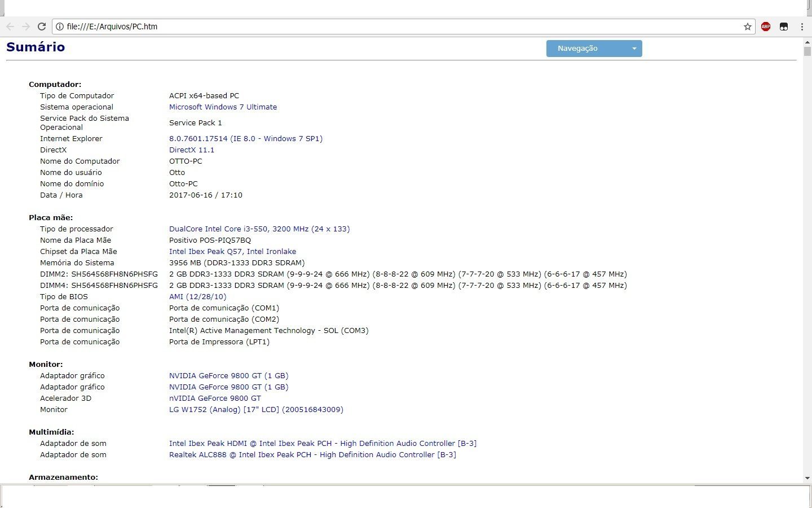Click the Porta de Impressora (LPT1) value
Screen dimensions: 812x508
coord(219,342)
